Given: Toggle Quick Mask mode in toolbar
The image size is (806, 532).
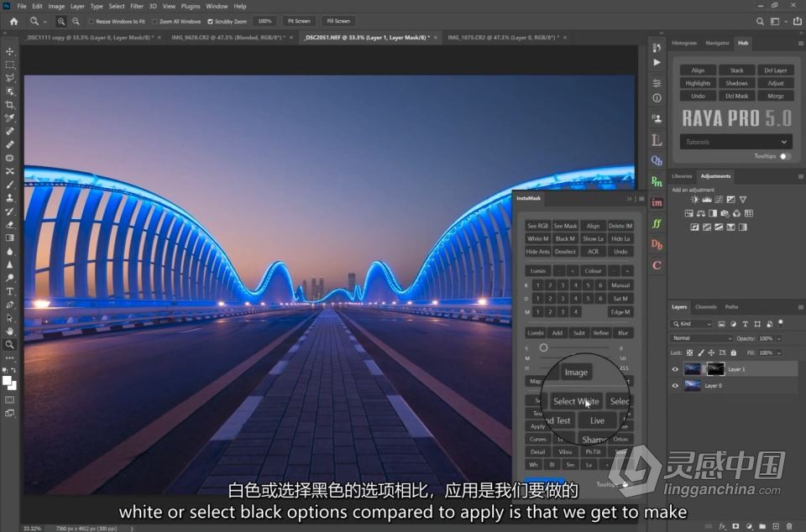Looking at the screenshot, I should 10,399.
